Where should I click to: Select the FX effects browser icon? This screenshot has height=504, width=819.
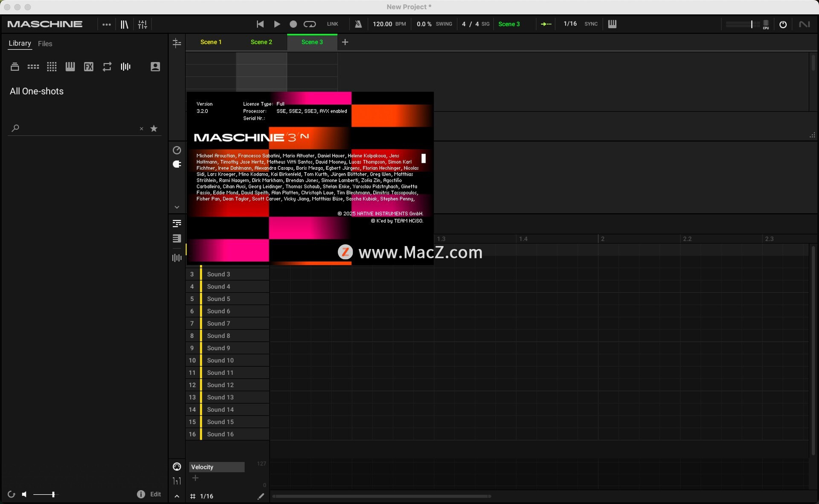(88, 67)
